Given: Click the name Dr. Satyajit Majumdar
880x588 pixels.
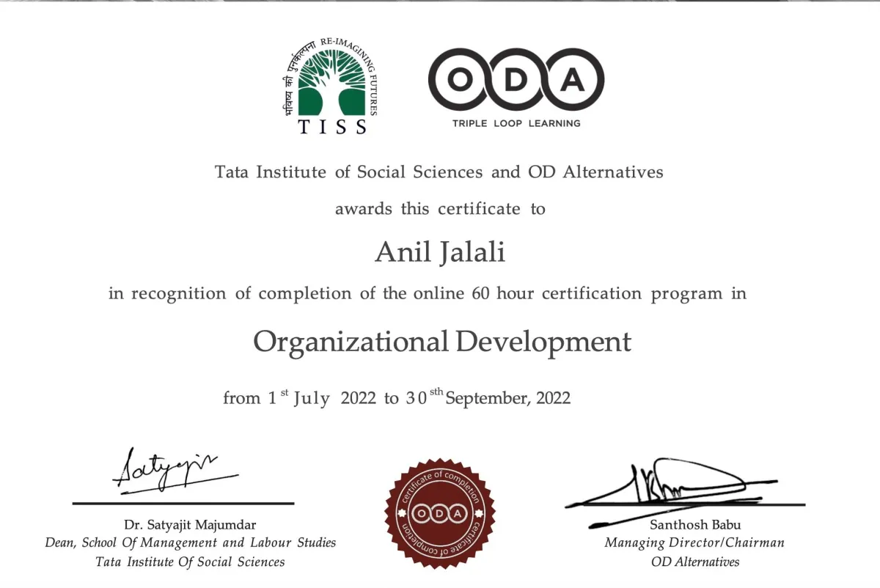Looking at the screenshot, I should coord(190,525).
